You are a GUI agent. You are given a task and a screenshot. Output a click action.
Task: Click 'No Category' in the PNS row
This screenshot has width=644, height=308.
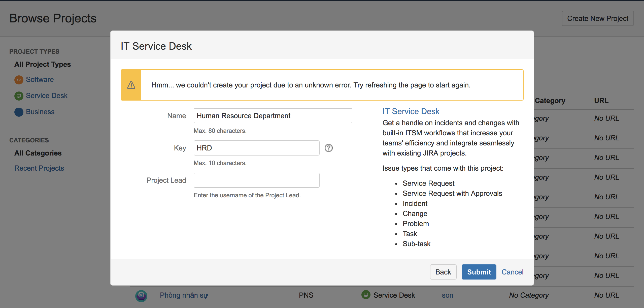[529, 295]
